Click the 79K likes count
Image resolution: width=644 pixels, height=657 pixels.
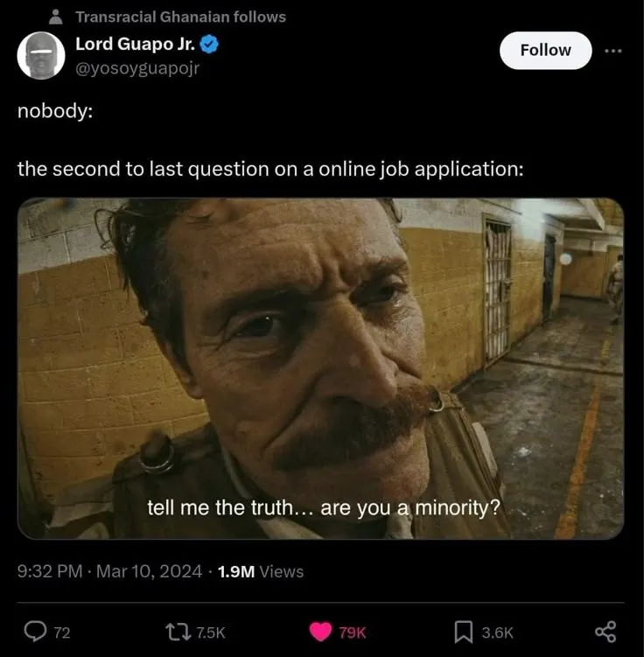(352, 633)
